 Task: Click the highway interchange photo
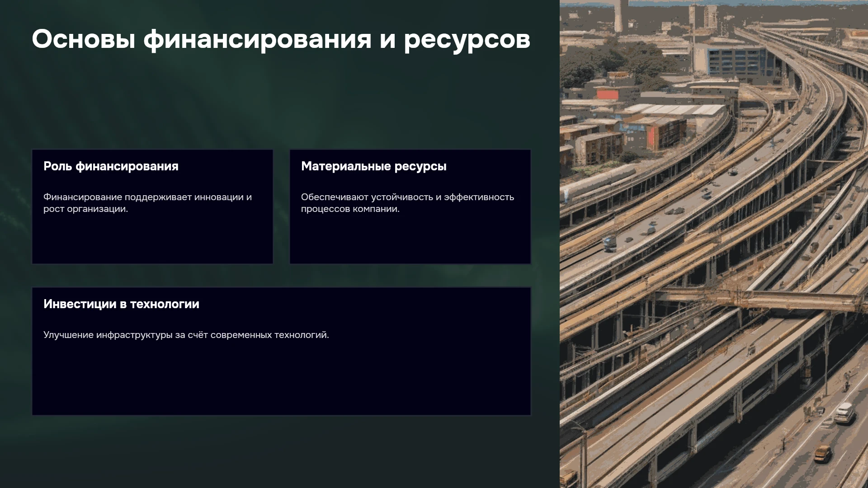pyautogui.click(x=714, y=244)
